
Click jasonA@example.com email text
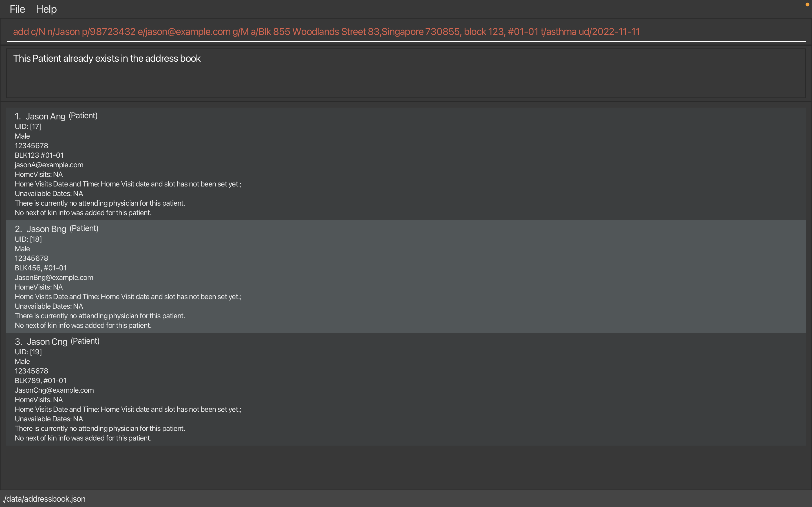[49, 165]
